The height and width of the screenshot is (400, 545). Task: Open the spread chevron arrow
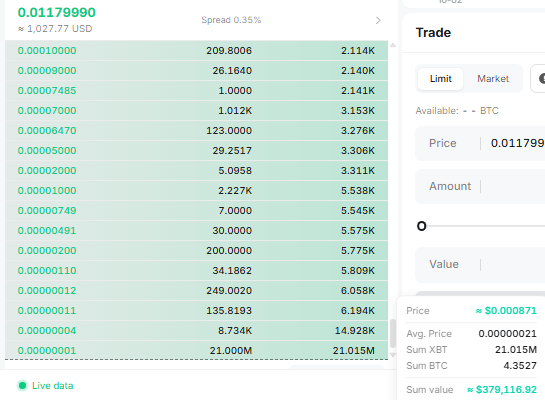(x=378, y=21)
